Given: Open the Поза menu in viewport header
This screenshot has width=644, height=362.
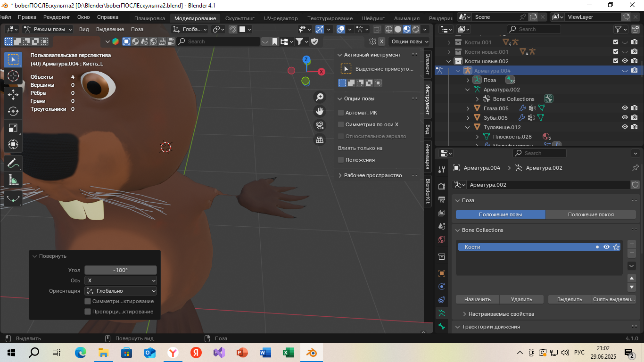Looking at the screenshot, I should click(x=137, y=29).
